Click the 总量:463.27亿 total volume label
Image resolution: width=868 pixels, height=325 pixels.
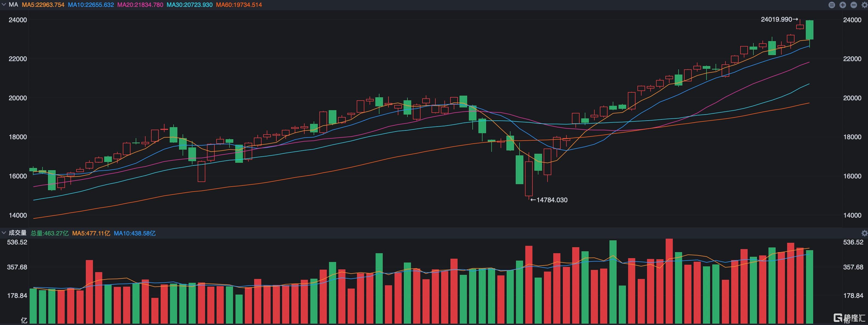pyautogui.click(x=50, y=233)
